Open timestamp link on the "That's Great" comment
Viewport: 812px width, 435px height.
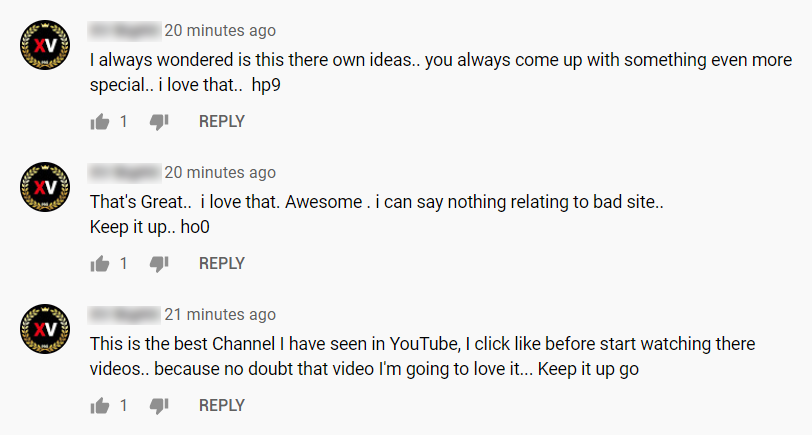(220, 173)
